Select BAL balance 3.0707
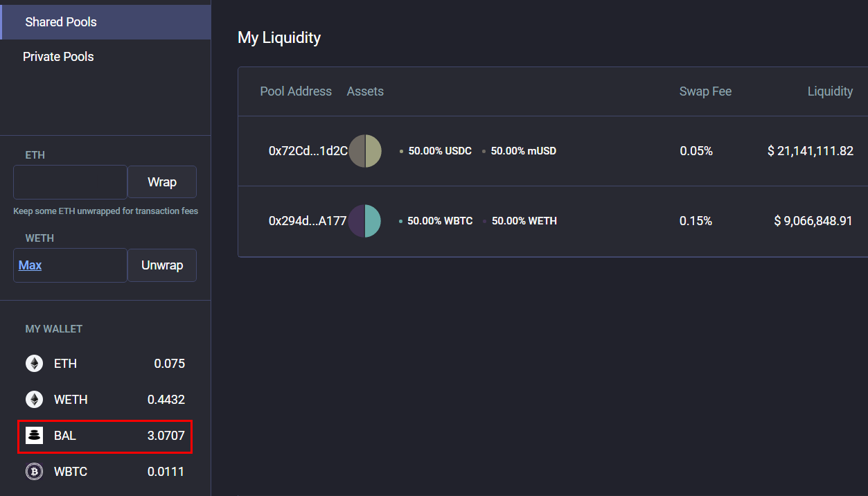The image size is (868, 496). tap(166, 436)
